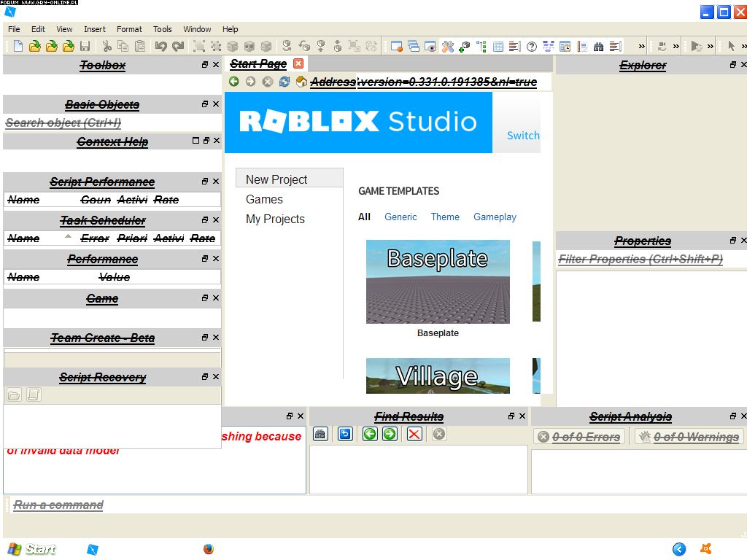Select the Start Page tab
The width and height of the screenshot is (747, 560).
258,64
